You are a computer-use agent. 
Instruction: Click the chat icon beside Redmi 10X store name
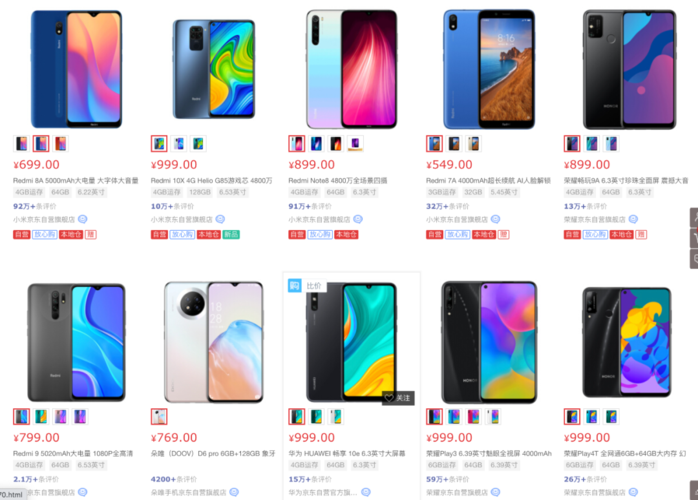[220, 219]
